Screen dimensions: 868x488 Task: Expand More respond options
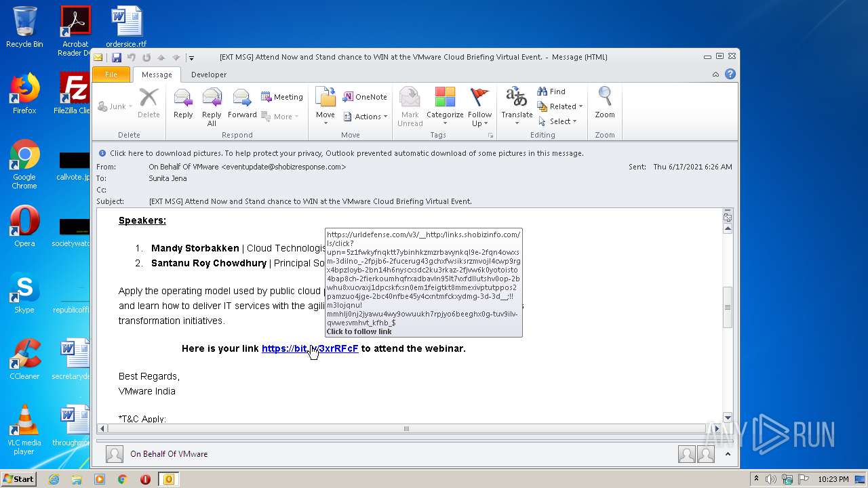(x=279, y=117)
